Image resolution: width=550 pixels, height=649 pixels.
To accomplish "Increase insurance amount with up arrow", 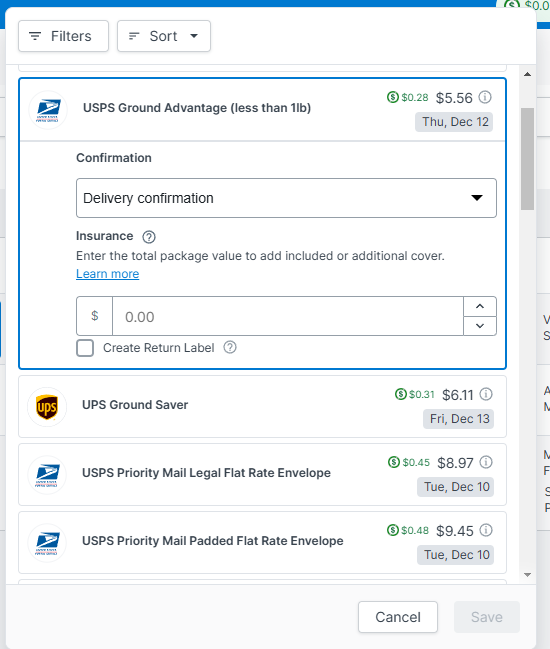I will pos(480,307).
